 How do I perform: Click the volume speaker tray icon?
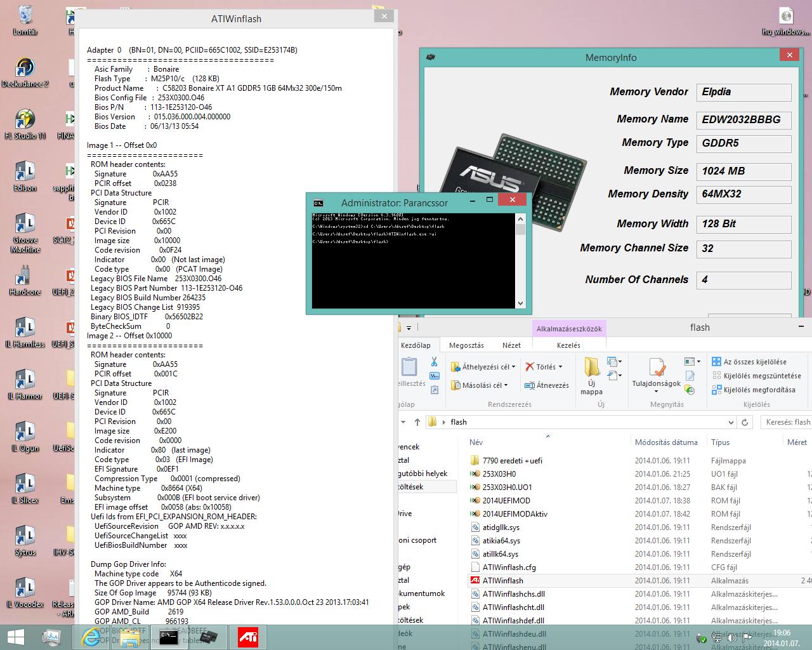pyautogui.click(x=731, y=638)
